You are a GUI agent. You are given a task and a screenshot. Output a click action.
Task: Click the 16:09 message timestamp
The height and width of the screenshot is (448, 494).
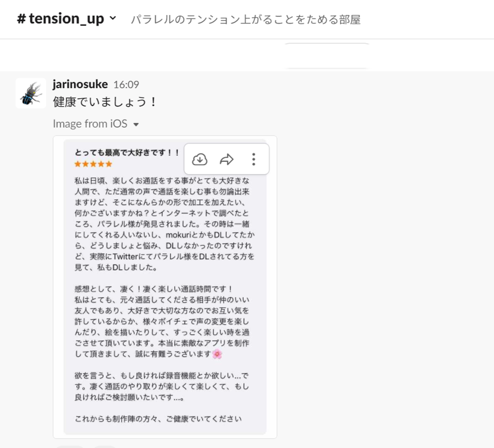(x=126, y=85)
